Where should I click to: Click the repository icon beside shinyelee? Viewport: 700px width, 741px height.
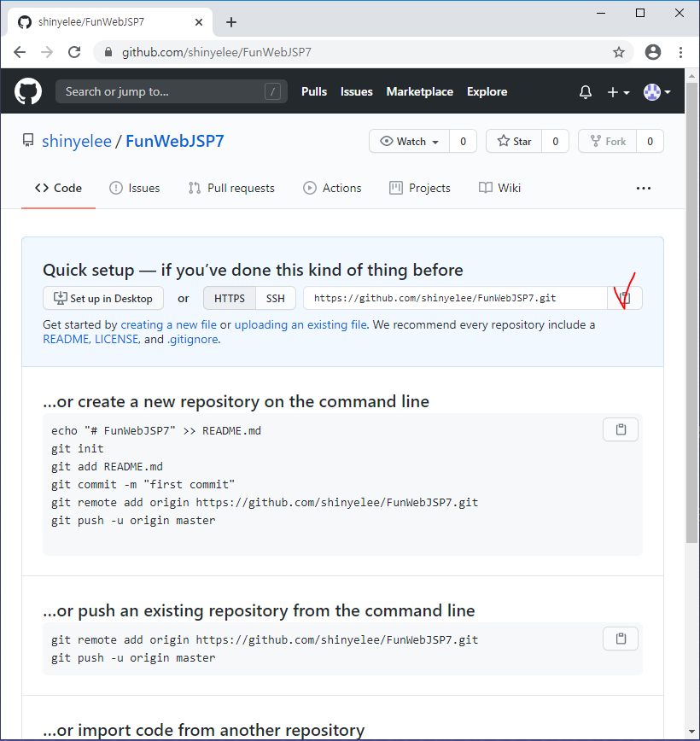click(x=28, y=140)
